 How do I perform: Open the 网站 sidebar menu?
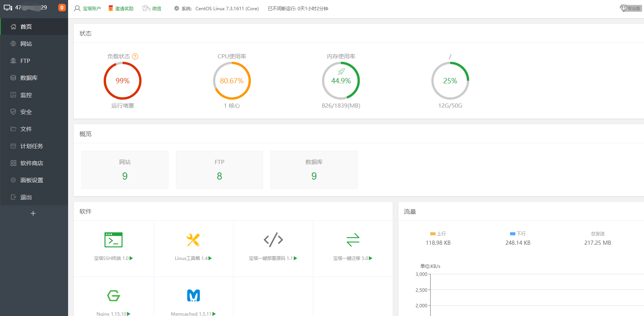point(34,44)
